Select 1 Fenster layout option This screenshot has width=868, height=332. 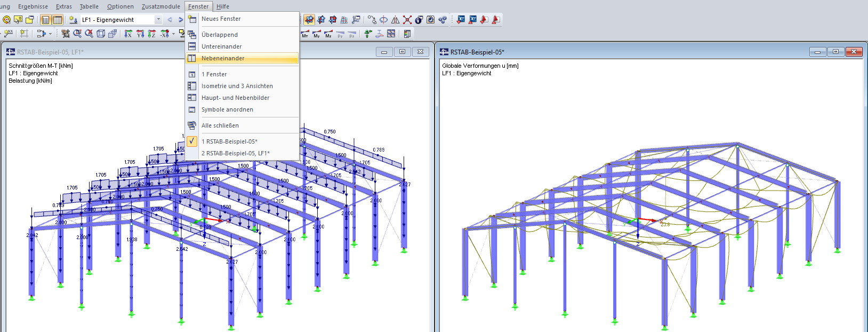242,74
